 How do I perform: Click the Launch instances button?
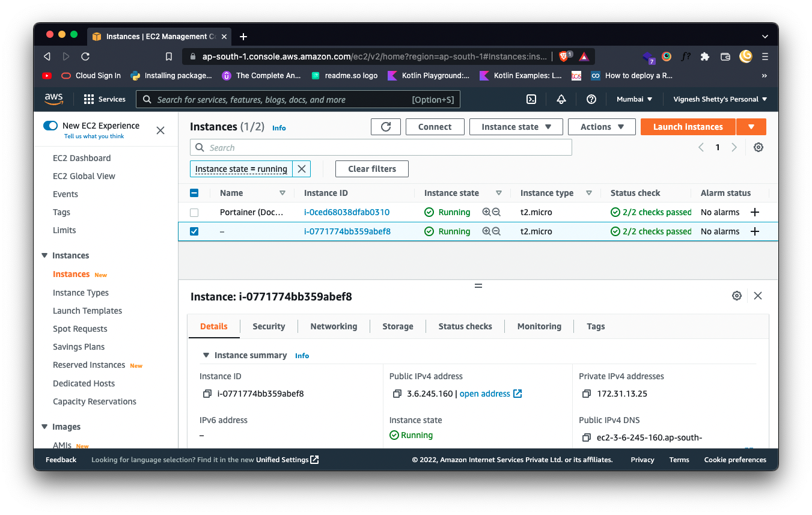point(688,127)
